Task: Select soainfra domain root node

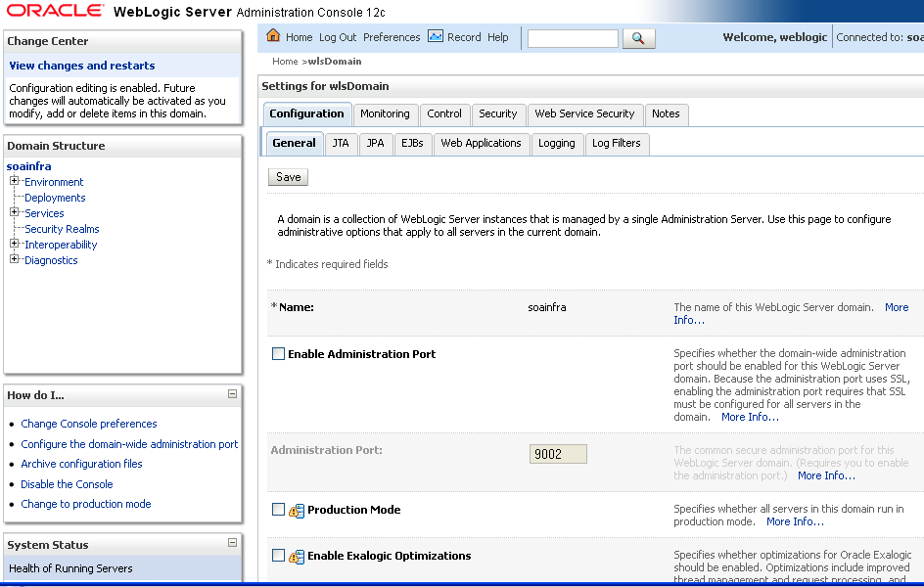Action: [x=29, y=166]
